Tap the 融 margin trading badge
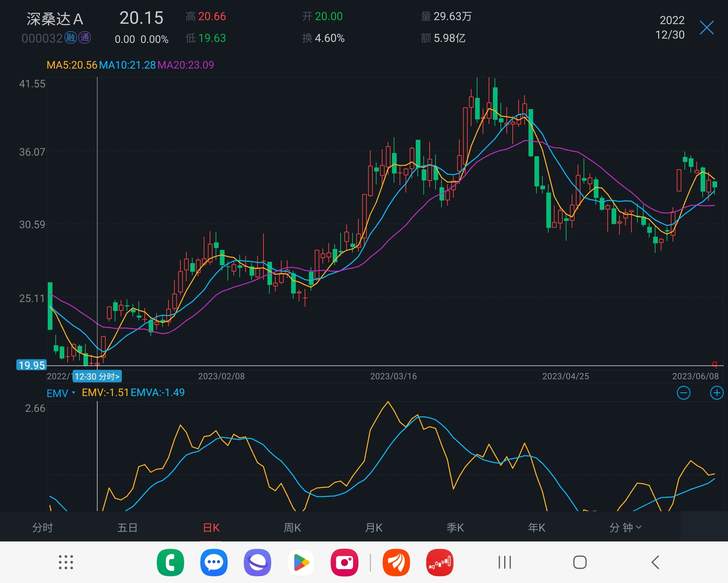 pos(71,38)
